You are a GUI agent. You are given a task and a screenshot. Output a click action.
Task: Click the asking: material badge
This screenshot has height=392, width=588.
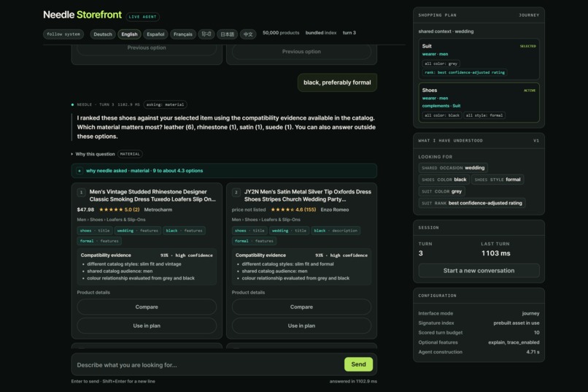coord(165,104)
